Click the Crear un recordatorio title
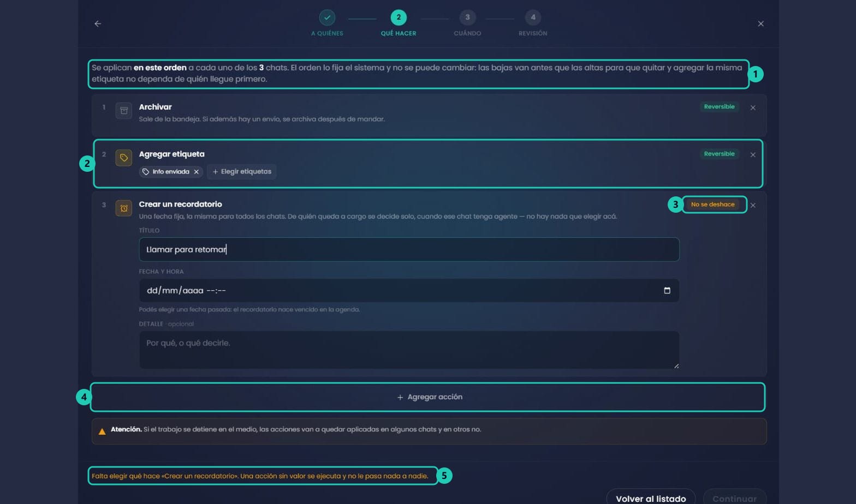This screenshot has width=856, height=504. coord(180,204)
